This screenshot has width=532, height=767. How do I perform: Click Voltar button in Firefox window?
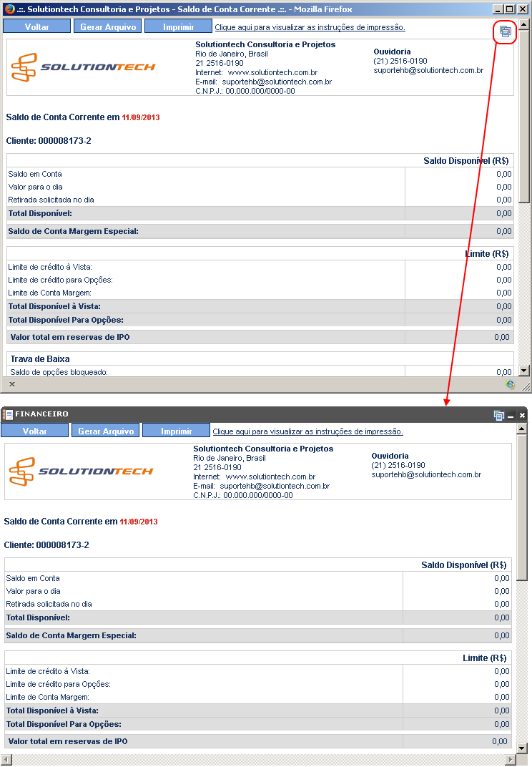pos(36,26)
